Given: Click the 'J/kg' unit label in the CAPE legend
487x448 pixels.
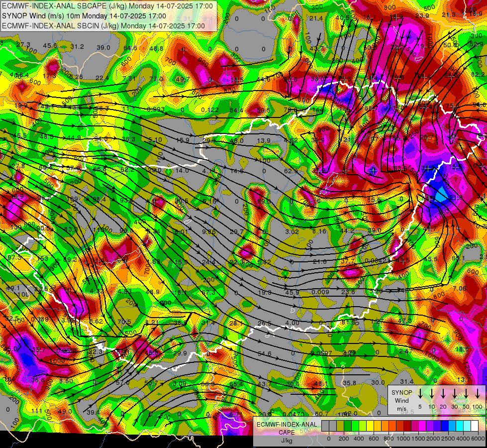Looking at the screenshot, I should [287, 441].
